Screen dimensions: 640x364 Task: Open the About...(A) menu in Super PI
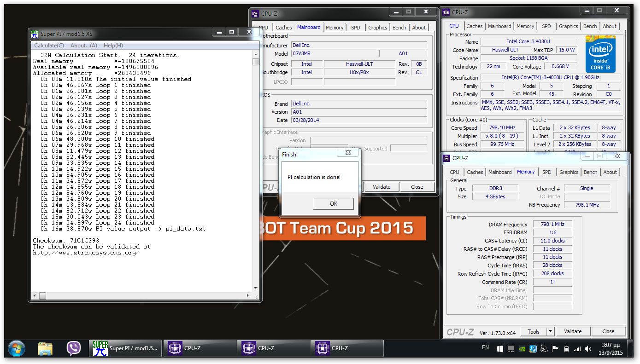pyautogui.click(x=83, y=46)
